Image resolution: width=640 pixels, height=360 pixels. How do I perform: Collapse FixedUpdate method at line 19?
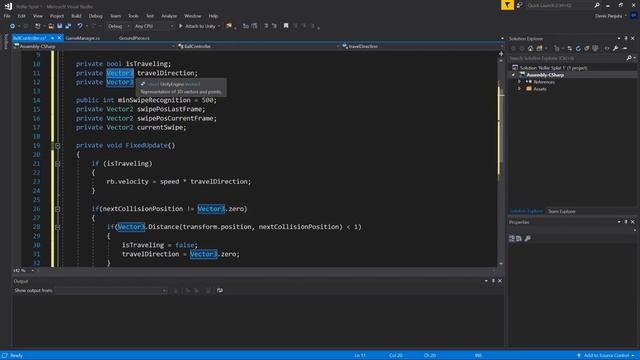58,146
